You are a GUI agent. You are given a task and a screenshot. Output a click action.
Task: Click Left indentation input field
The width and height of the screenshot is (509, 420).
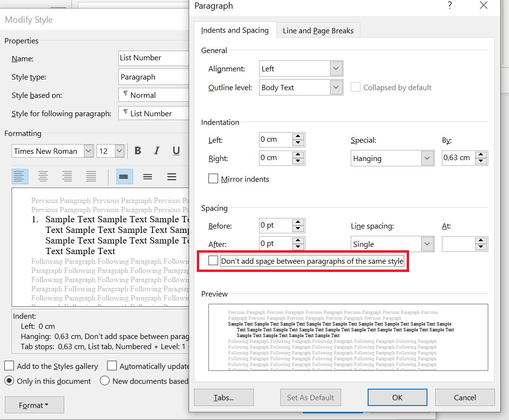pos(275,140)
